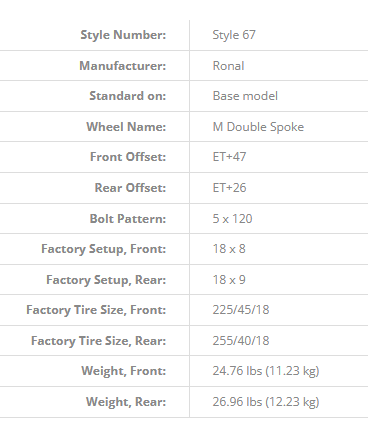Click the 24.76 lbs front weight value
This screenshot has height=428, width=368.
tap(266, 371)
